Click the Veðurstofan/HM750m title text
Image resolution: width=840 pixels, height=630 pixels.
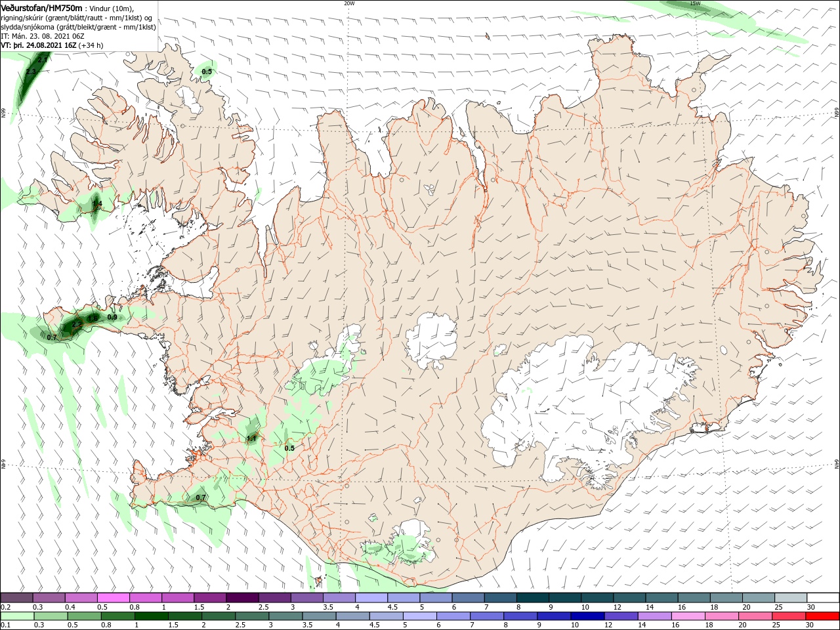[x=41, y=7]
